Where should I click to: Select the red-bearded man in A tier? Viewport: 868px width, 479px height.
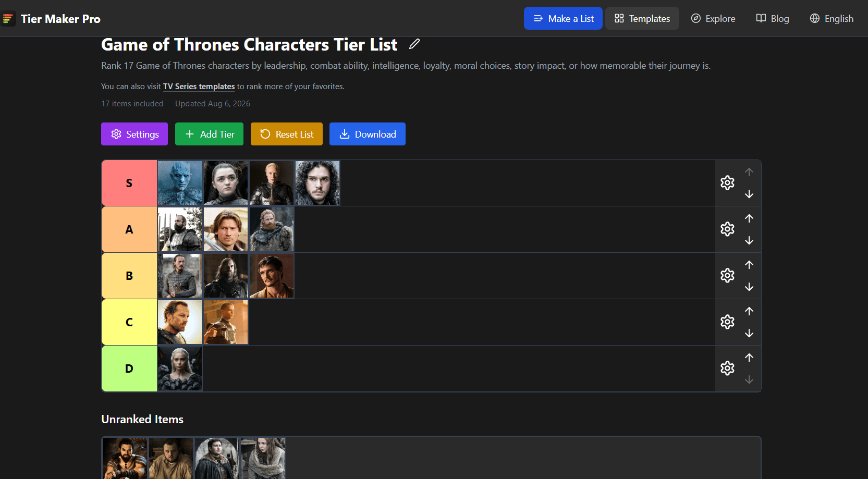tap(272, 229)
